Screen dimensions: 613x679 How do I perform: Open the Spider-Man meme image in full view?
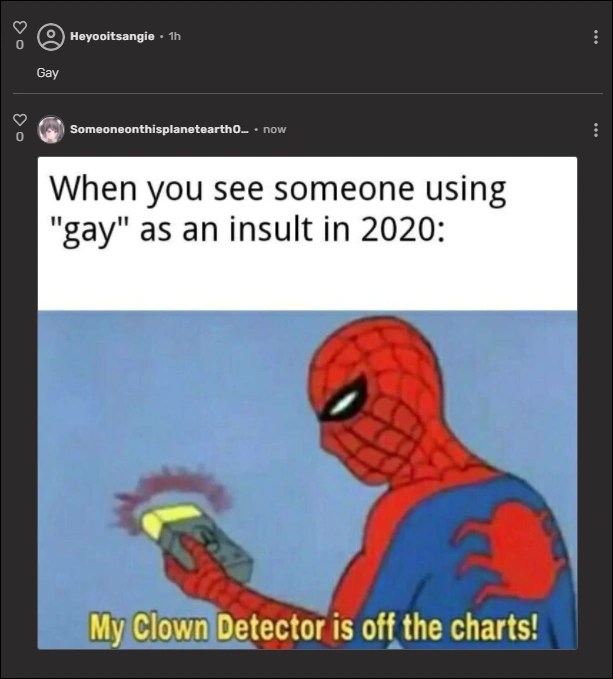(x=307, y=403)
